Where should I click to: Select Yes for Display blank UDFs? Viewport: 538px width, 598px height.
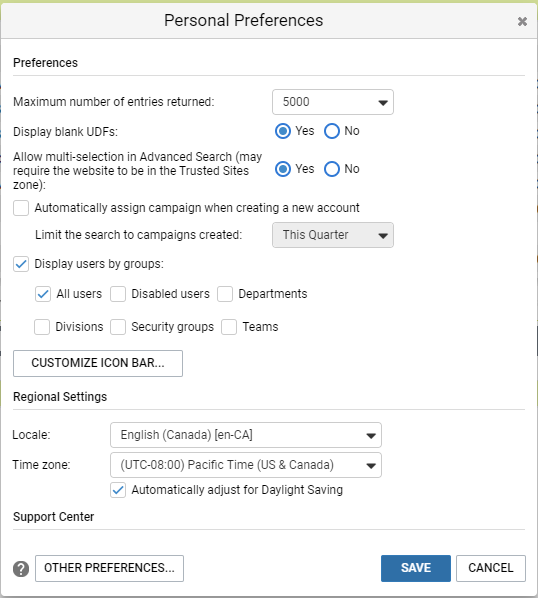283,131
